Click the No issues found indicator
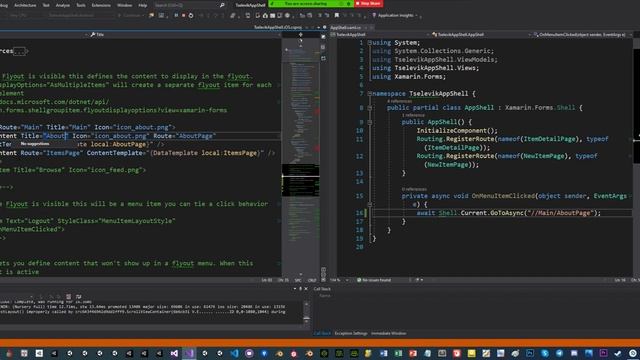The height and width of the screenshot is (360, 640). pos(374,280)
